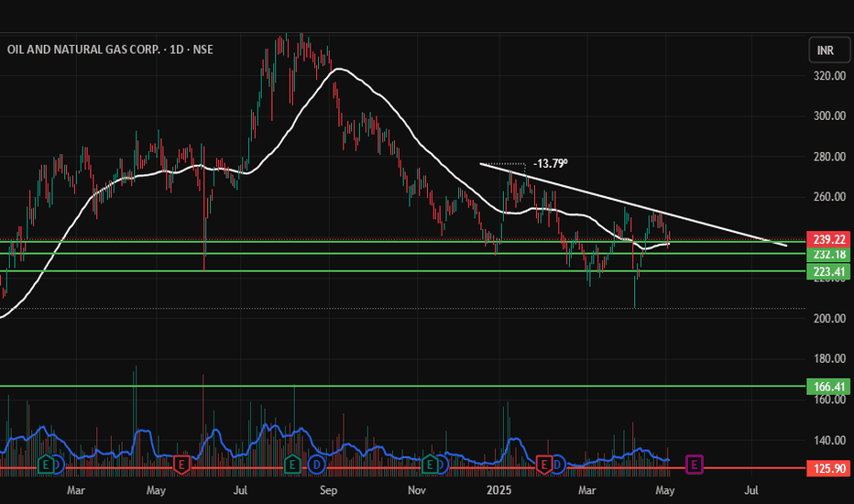Image resolution: width=854 pixels, height=504 pixels.
Task: Open the green earnings marker before Sep 2024
Action: coord(292,465)
